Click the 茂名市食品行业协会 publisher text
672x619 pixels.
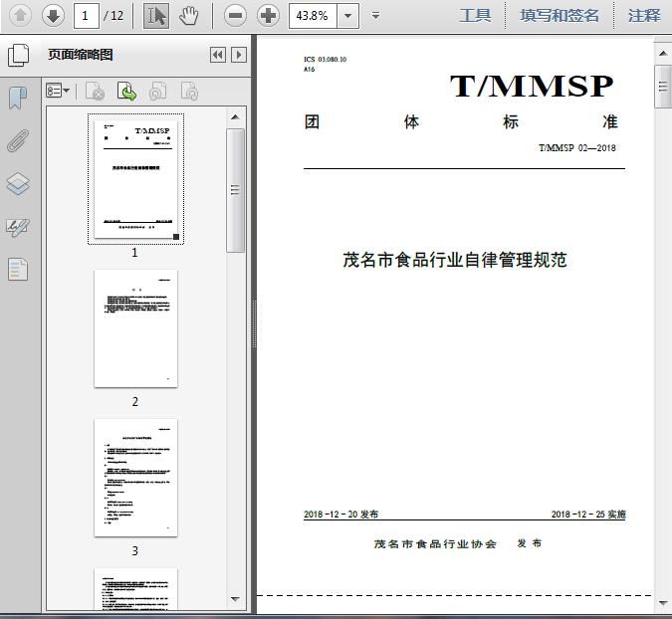click(435, 543)
